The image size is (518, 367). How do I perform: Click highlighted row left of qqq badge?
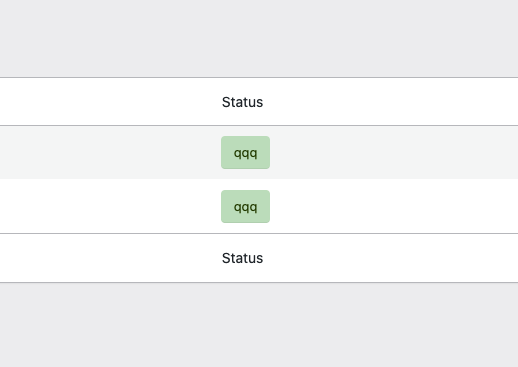click(x=110, y=152)
